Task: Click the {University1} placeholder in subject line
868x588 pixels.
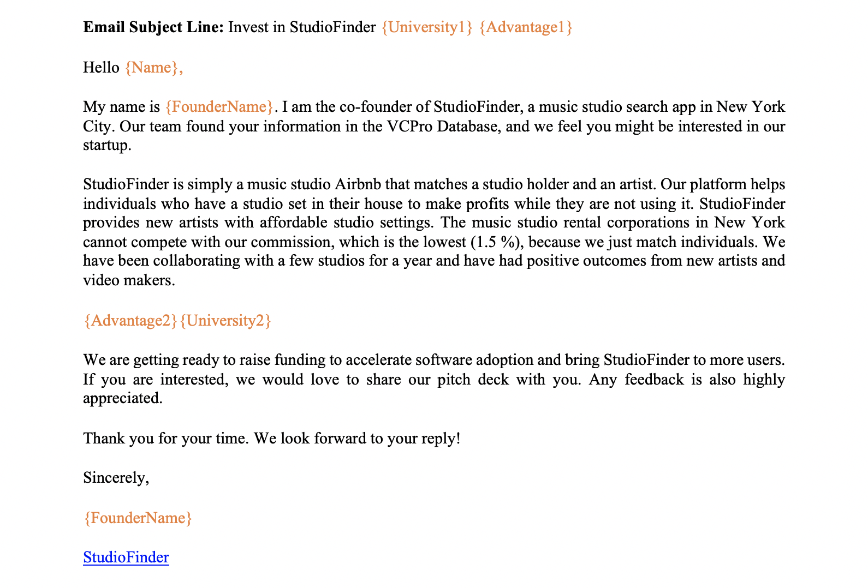Action: click(426, 27)
